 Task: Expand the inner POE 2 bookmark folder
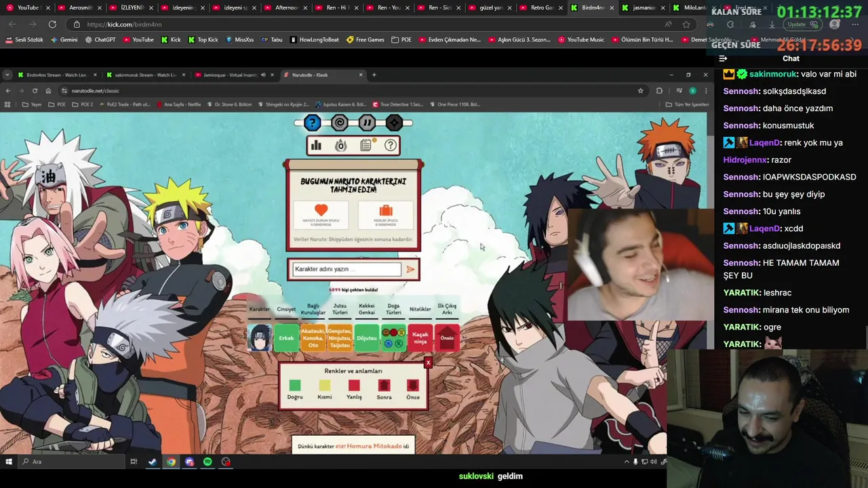83,104
